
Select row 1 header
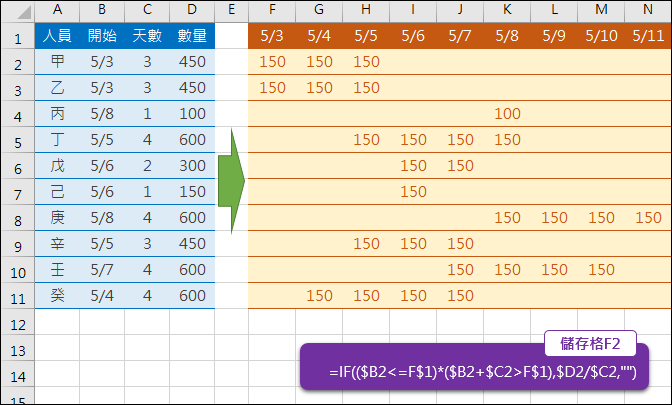point(18,38)
